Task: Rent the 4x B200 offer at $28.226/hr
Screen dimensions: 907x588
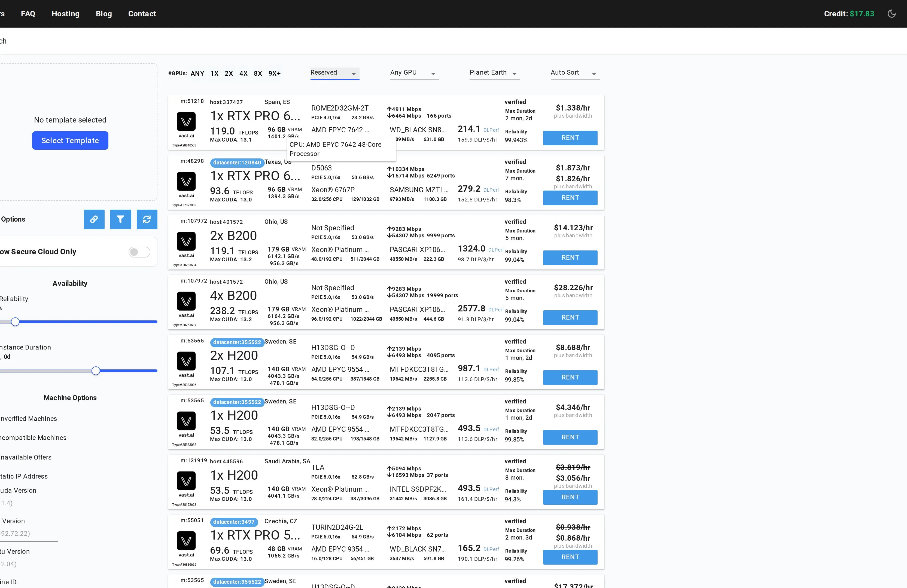Action: (x=570, y=318)
